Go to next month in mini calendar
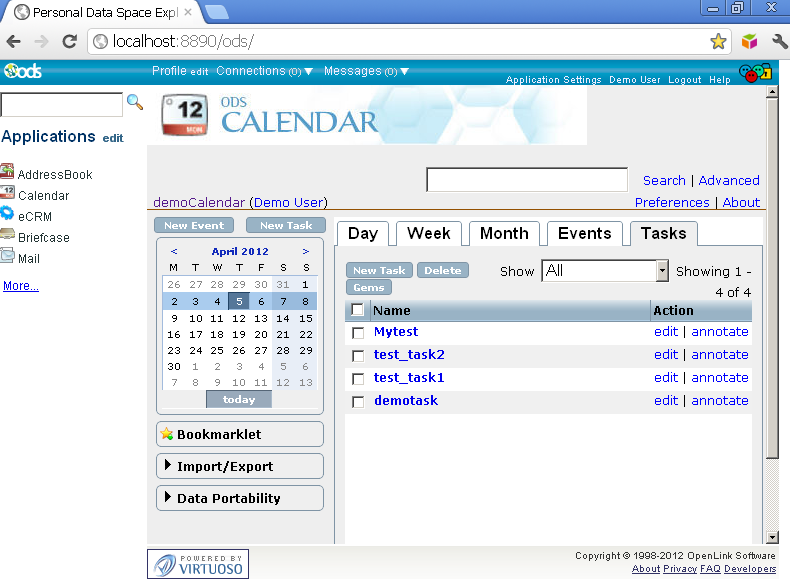Image resolution: width=790 pixels, height=584 pixels. [306, 251]
